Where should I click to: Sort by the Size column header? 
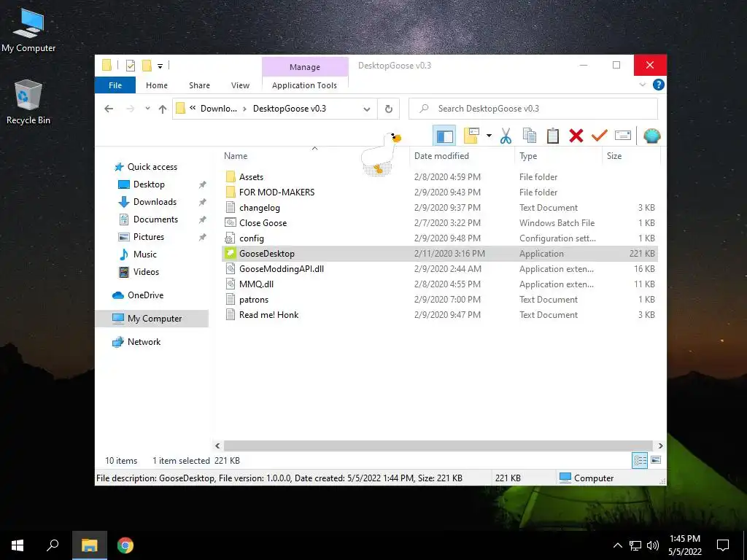pos(614,156)
